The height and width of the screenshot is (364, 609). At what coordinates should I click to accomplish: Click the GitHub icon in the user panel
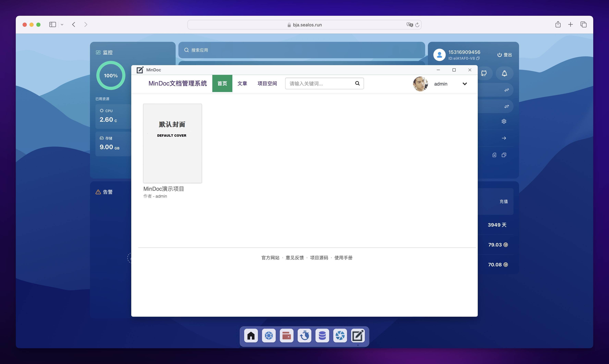[x=484, y=73]
